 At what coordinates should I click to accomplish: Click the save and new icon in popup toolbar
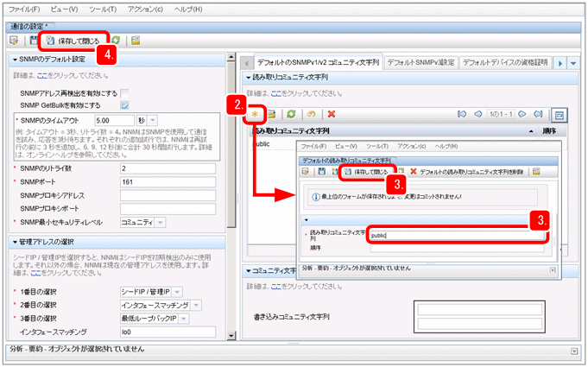(x=334, y=172)
